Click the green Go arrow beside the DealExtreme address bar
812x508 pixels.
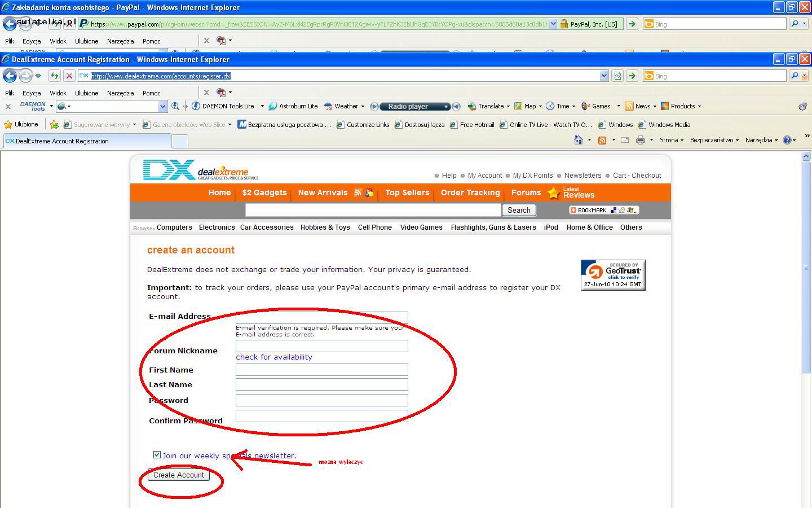[632, 76]
